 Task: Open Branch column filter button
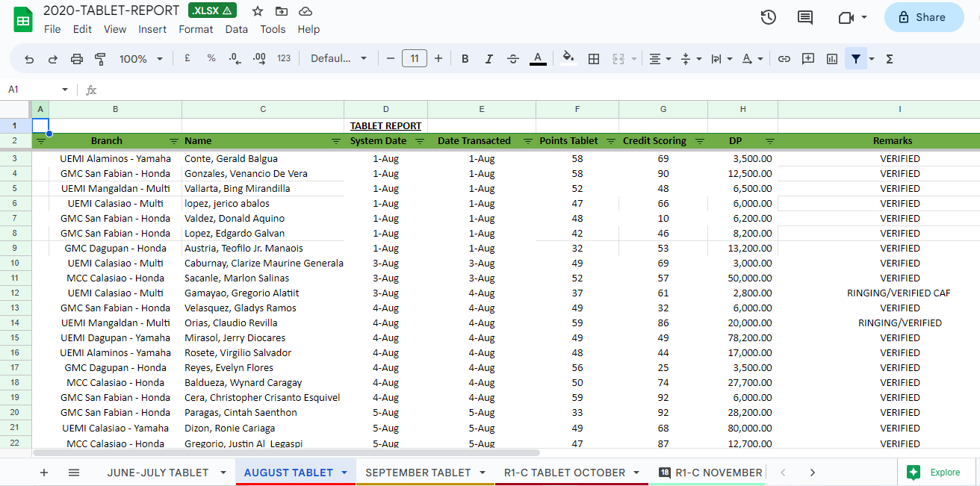tap(174, 141)
